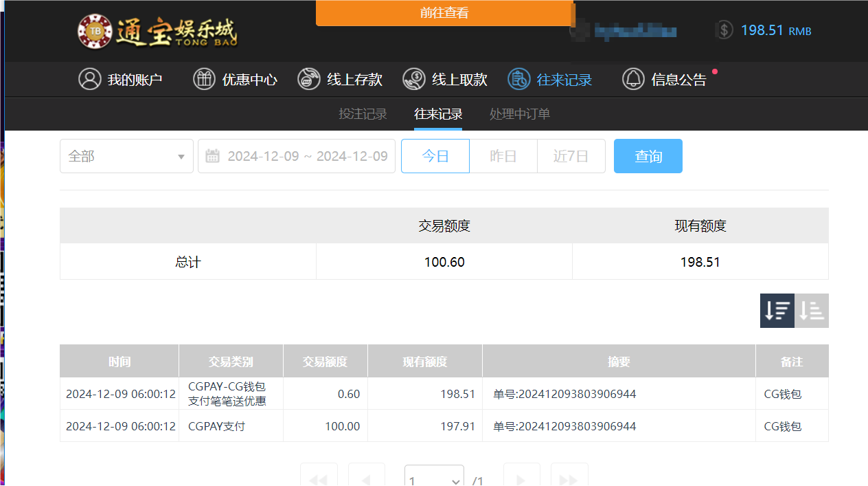Select the 昨日 date filter
The height and width of the screenshot is (486, 868).
pyautogui.click(x=503, y=156)
